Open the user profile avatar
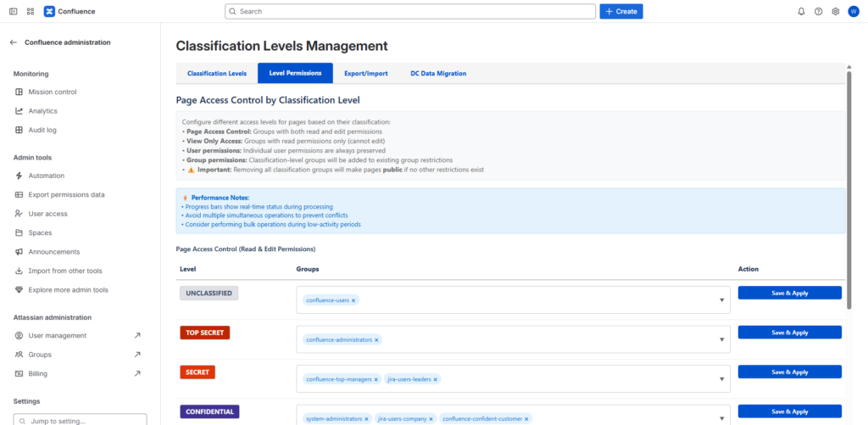Screen dimensions: 868x425 coord(853,12)
